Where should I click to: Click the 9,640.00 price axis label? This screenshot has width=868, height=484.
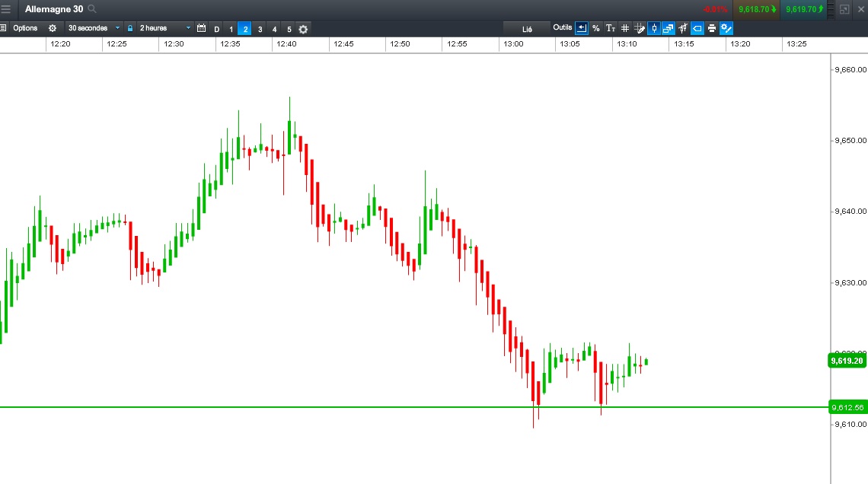coord(850,212)
